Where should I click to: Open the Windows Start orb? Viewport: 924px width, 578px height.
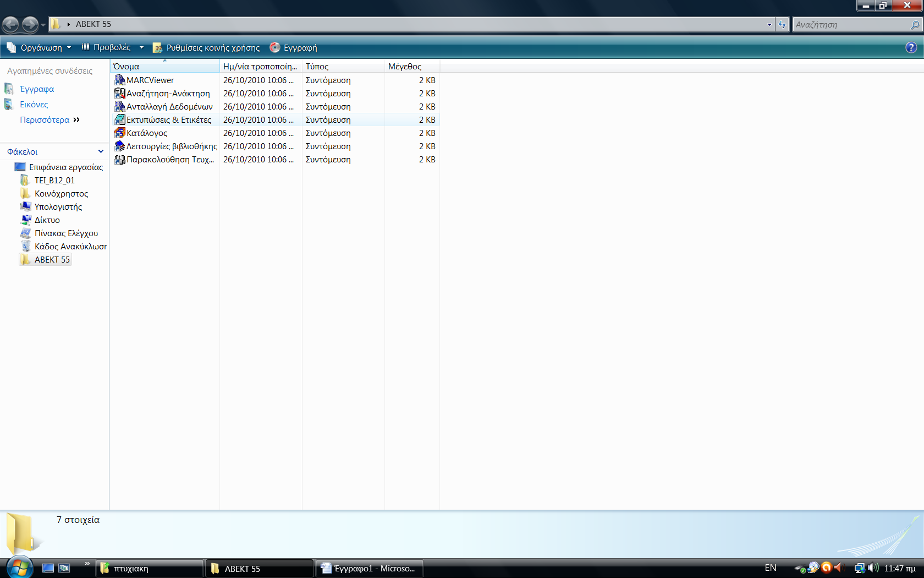click(19, 567)
